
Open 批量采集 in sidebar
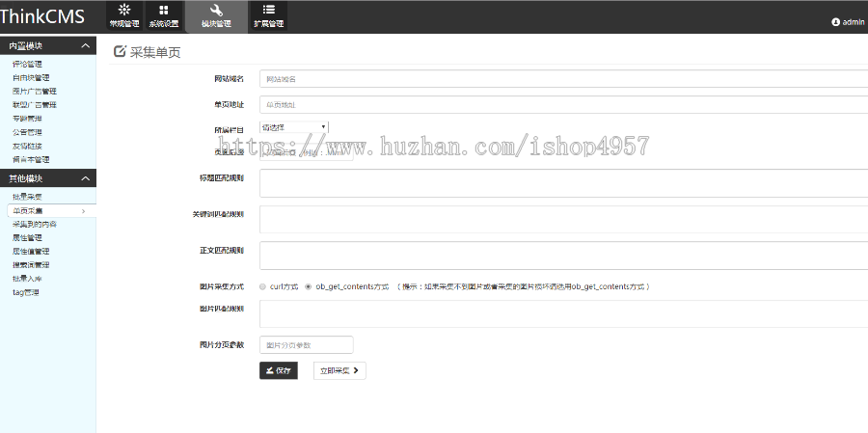point(27,197)
